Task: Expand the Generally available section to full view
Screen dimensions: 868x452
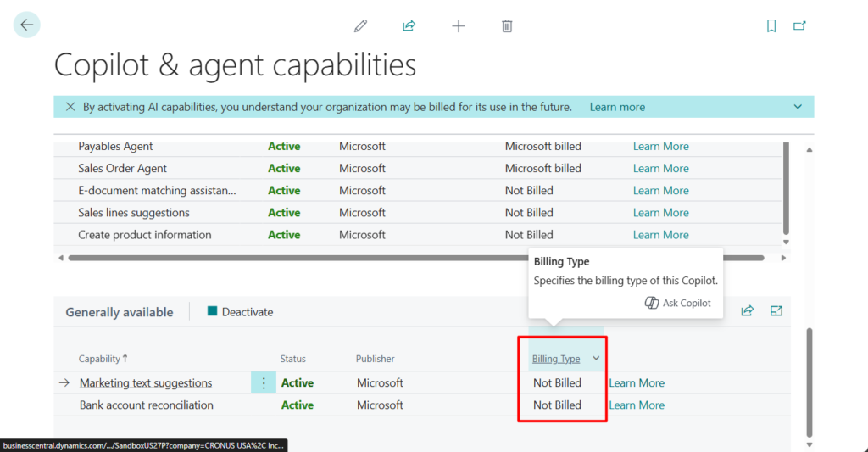Action: coord(776,311)
